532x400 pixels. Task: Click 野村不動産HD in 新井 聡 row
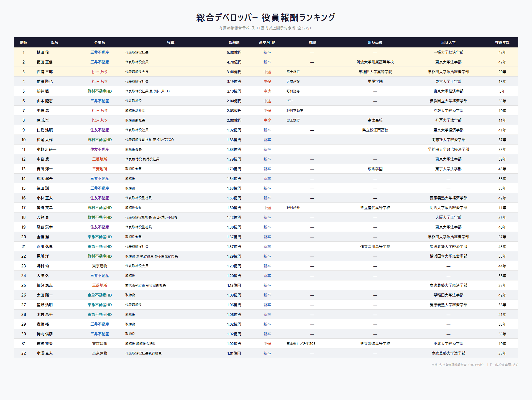click(99, 91)
